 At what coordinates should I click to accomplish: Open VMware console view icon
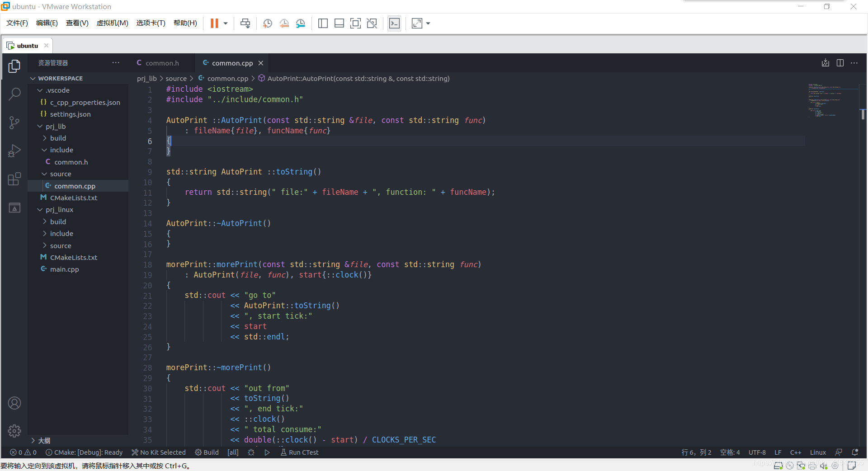[x=394, y=24]
